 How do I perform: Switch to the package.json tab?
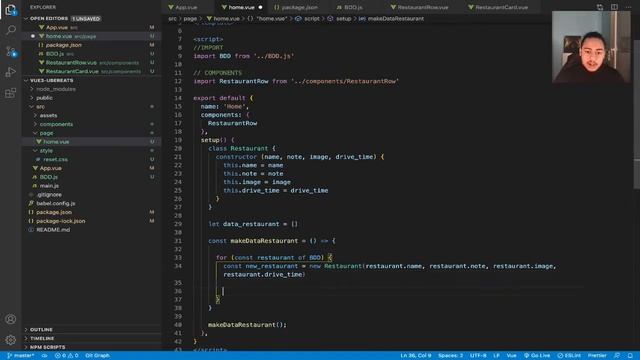tap(299, 7)
